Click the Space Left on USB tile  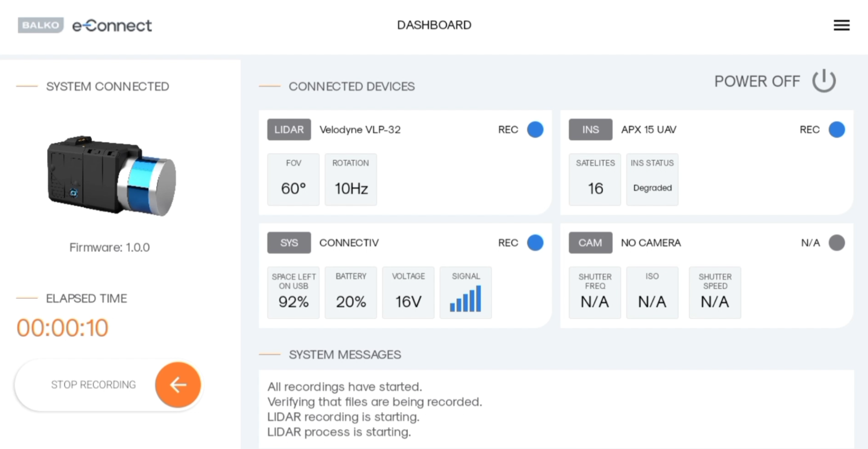pyautogui.click(x=293, y=293)
